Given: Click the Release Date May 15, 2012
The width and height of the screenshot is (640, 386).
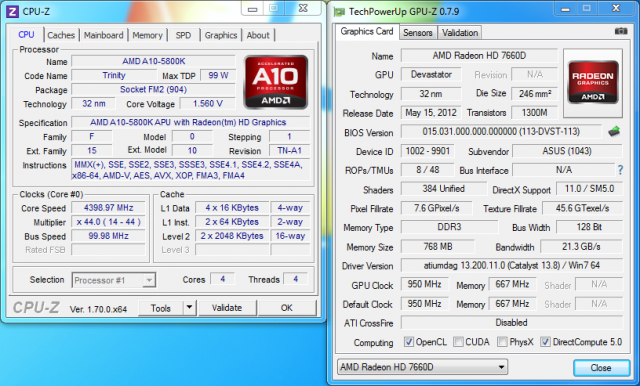Looking at the screenshot, I should (x=431, y=113).
